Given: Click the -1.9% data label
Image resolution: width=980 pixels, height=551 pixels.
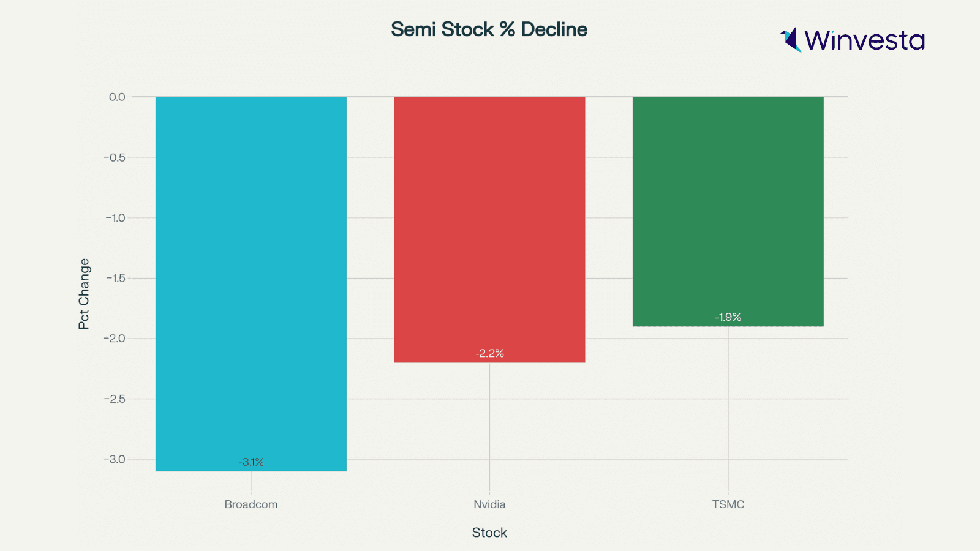Looking at the screenshot, I should coord(728,317).
